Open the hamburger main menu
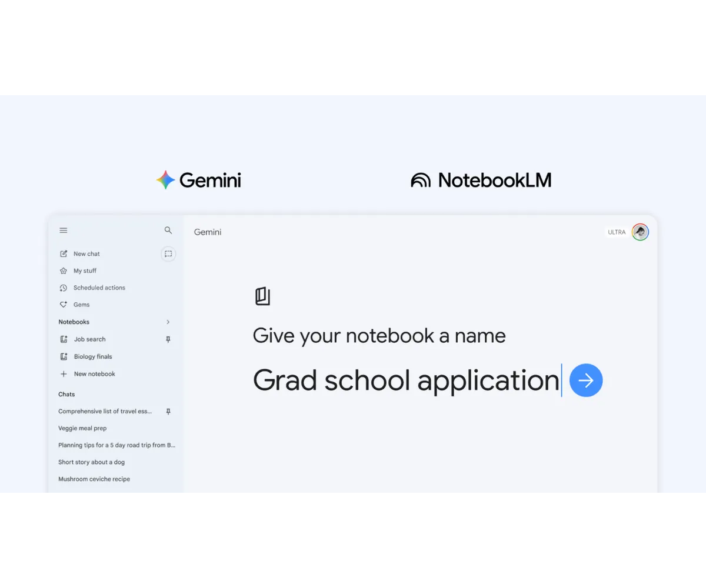The height and width of the screenshot is (588, 706). pos(64,230)
